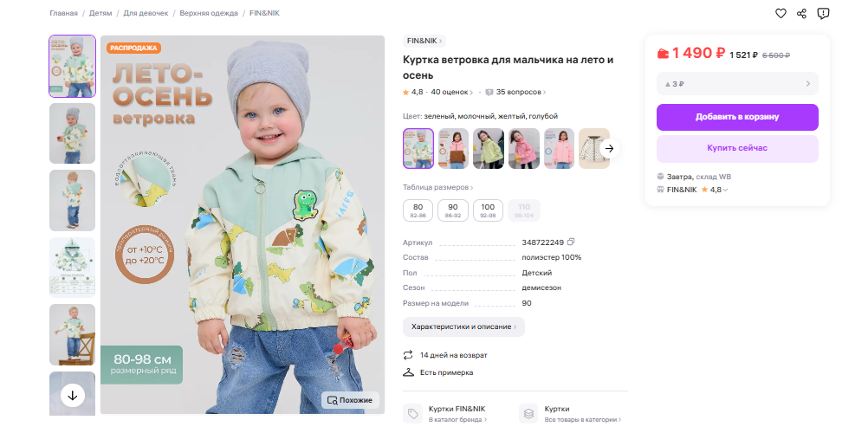The width and height of the screenshot is (868, 446).
Task: Choose size 100 (92-98)
Action: 489,210
